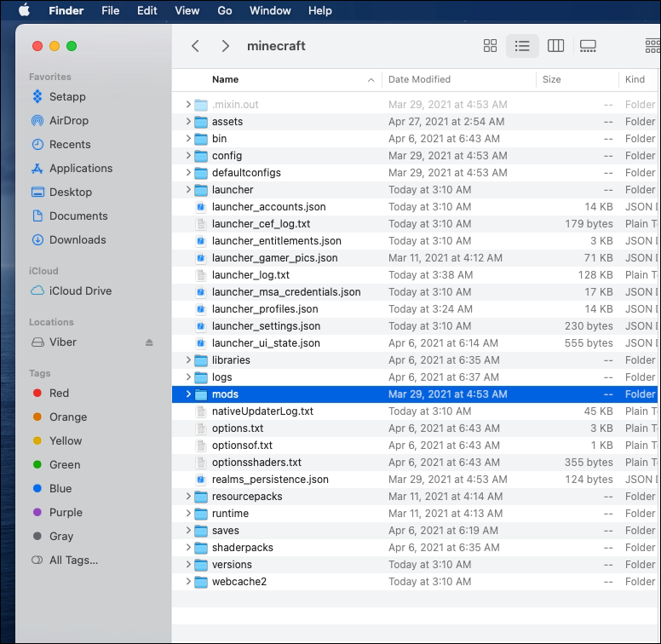Viewport: 661px width, 644px height.
Task: Expand the mods folder
Action: click(x=188, y=394)
